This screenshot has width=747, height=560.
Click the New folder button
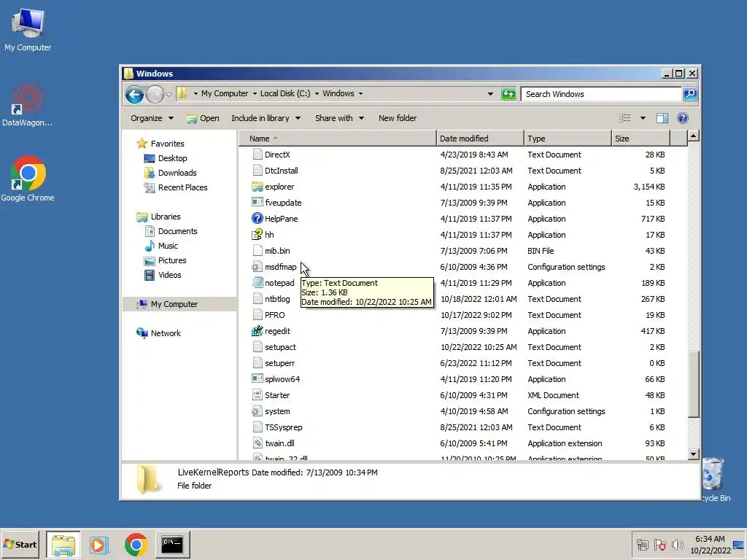pos(398,118)
